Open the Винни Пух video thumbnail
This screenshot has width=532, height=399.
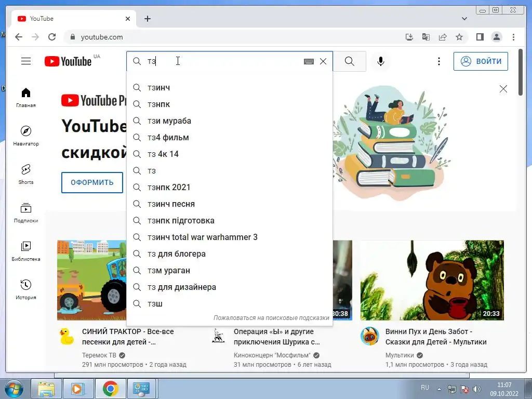[x=432, y=280]
